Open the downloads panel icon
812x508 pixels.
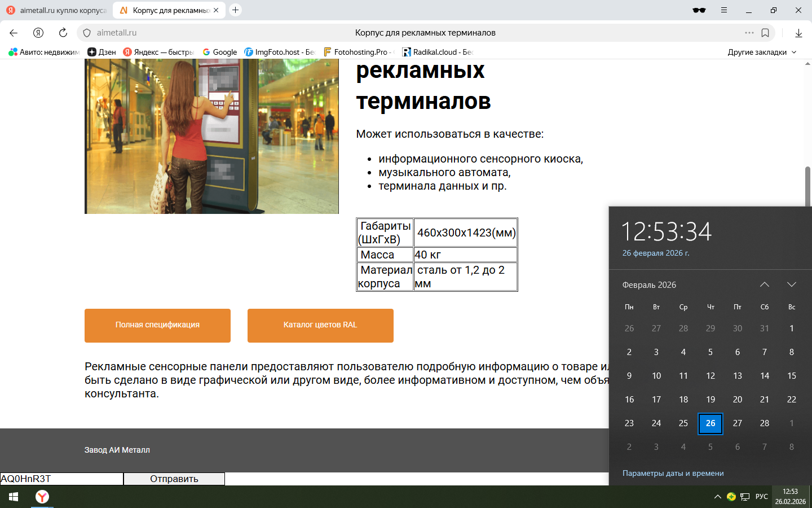(798, 33)
